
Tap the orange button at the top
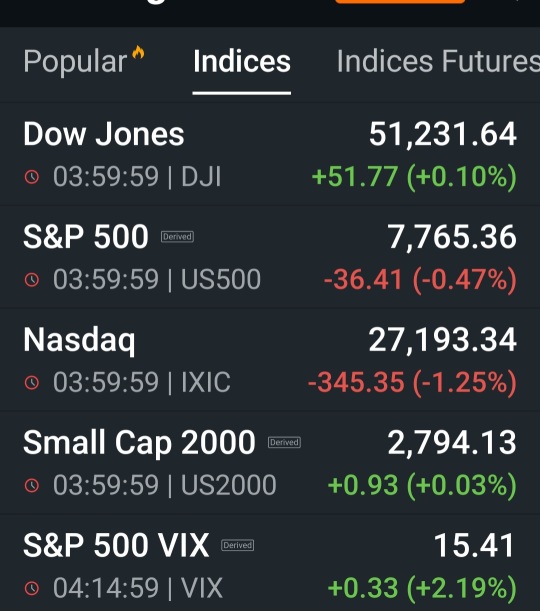[x=400, y=2]
